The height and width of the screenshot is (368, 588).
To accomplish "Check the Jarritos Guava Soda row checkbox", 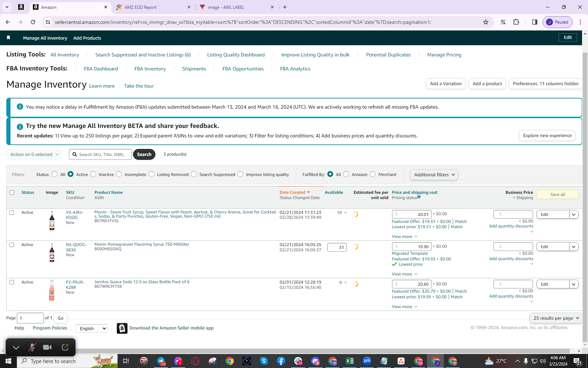I will click(x=12, y=282).
